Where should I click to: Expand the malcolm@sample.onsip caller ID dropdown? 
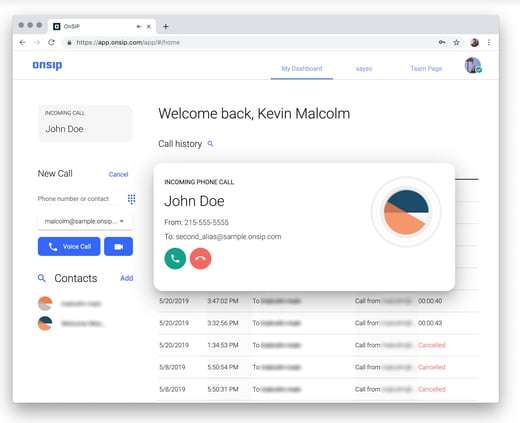(85, 221)
